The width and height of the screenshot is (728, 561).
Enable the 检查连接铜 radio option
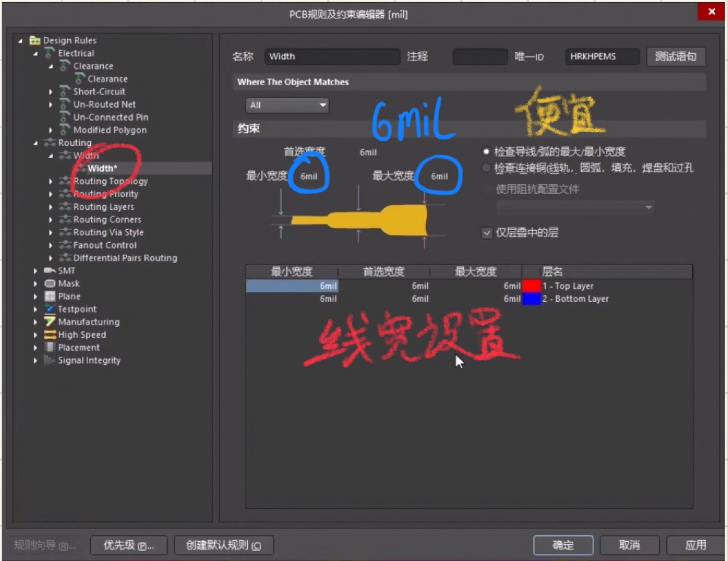(x=486, y=167)
